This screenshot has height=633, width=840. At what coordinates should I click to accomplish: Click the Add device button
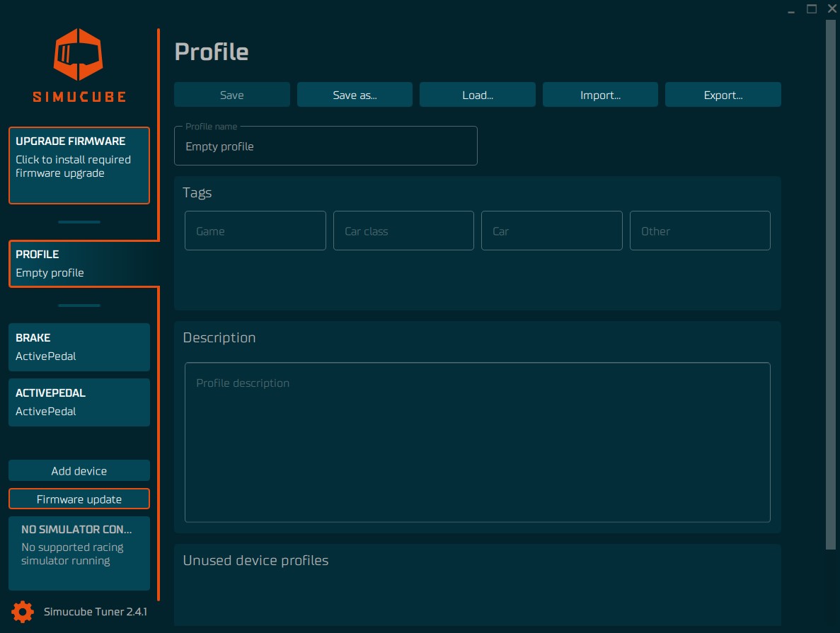pos(79,471)
